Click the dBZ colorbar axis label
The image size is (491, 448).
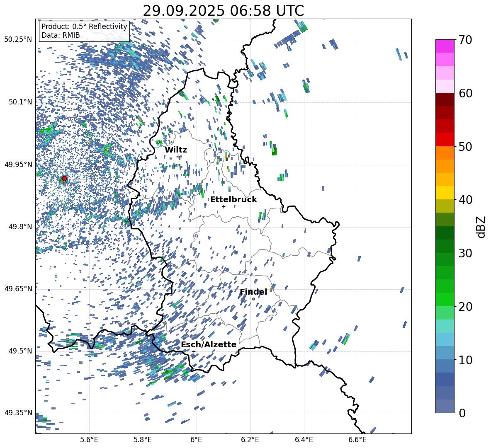(481, 227)
